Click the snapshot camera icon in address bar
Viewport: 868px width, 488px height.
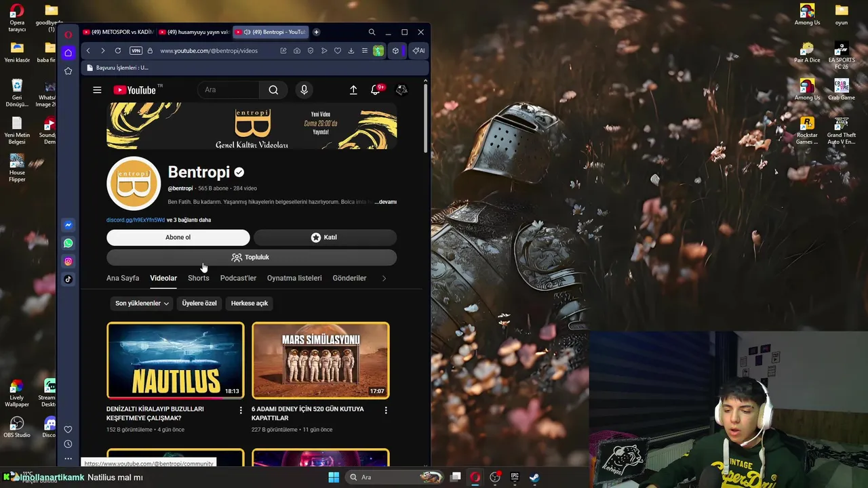297,51
